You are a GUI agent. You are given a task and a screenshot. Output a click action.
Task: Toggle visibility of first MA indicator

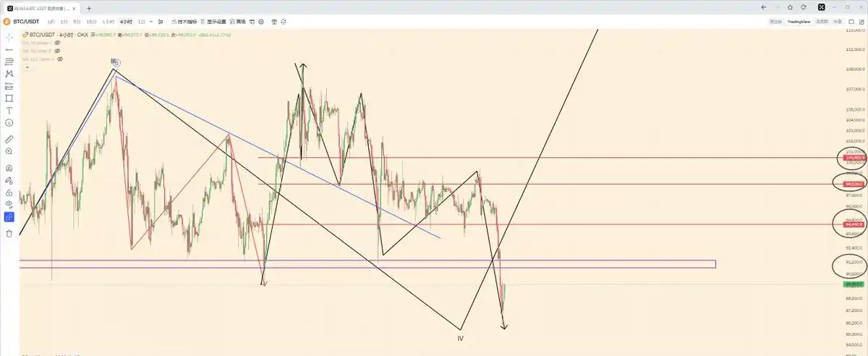57,43
